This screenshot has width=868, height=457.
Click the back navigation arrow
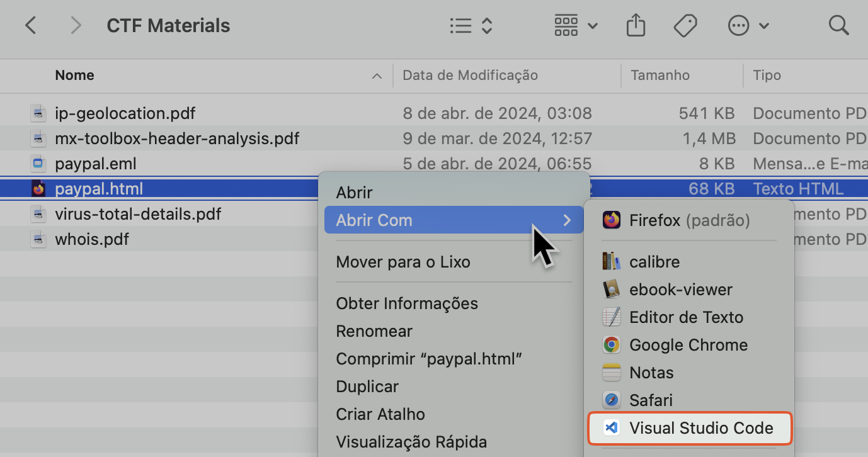tap(30, 25)
